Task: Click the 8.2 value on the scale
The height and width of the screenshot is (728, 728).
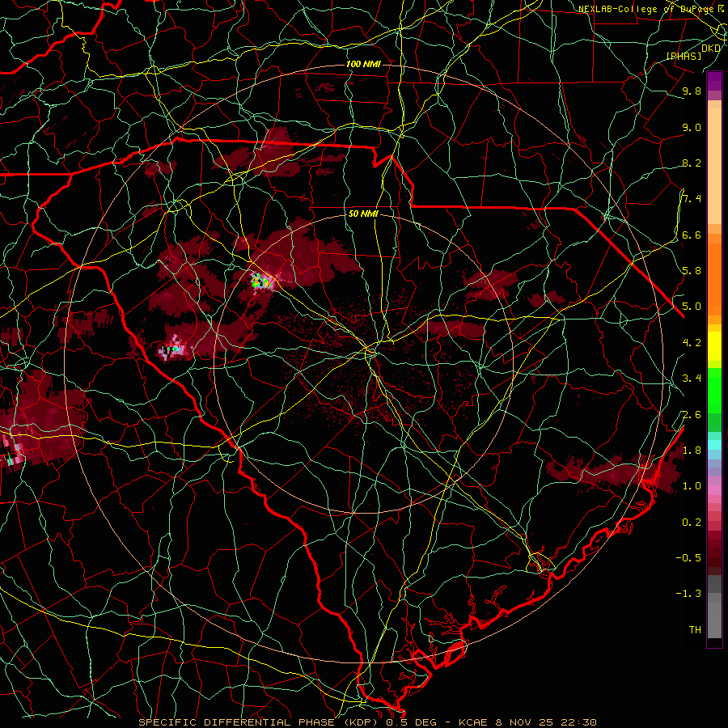Action: click(x=692, y=163)
